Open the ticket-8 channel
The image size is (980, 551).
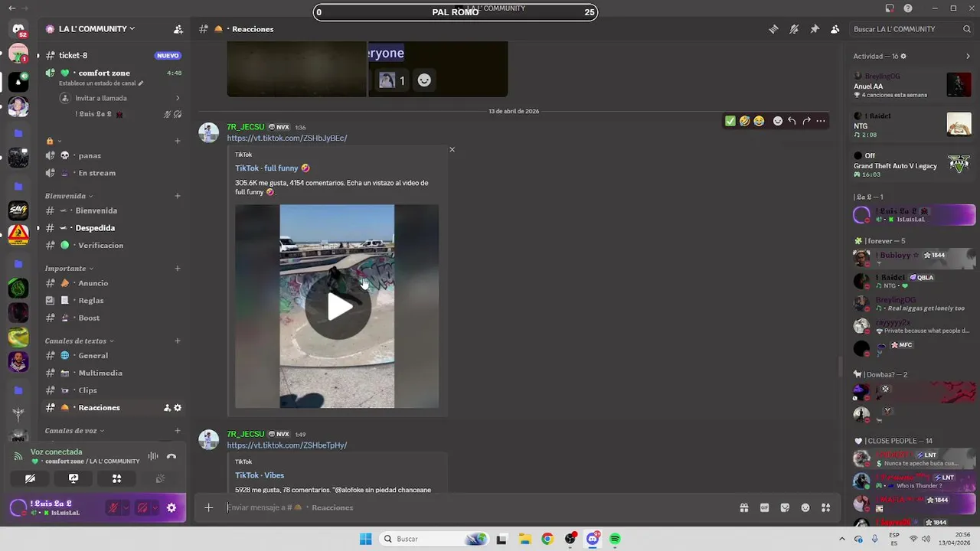click(113, 55)
